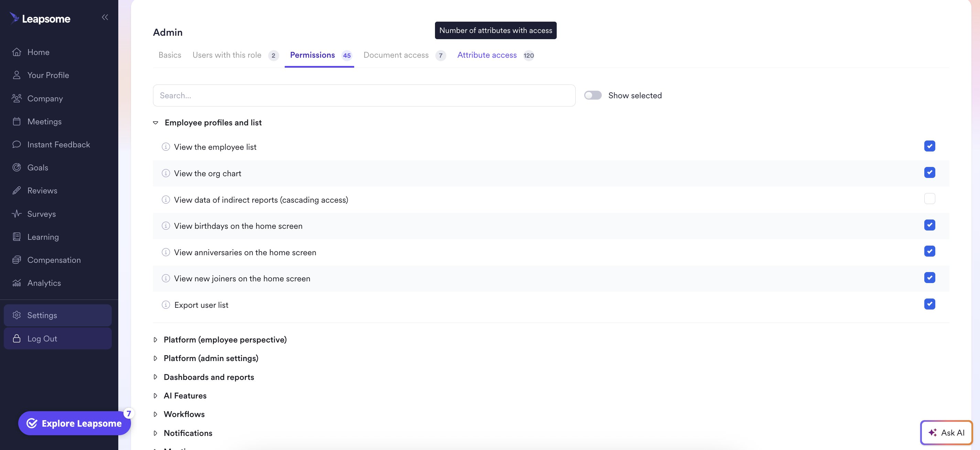
Task: Uncheck View anniversaries on the home screen
Action: (929, 251)
